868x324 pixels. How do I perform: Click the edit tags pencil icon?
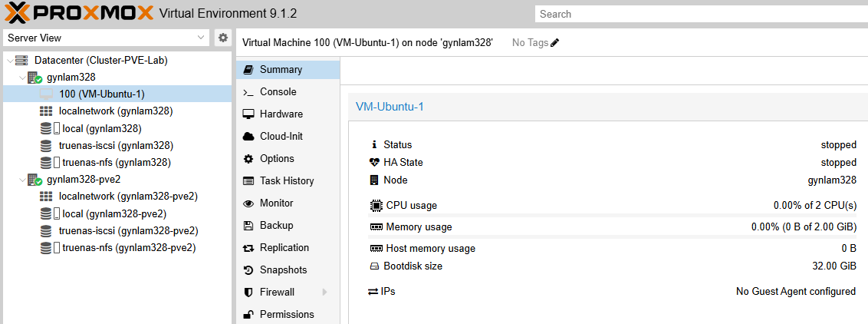click(x=554, y=43)
